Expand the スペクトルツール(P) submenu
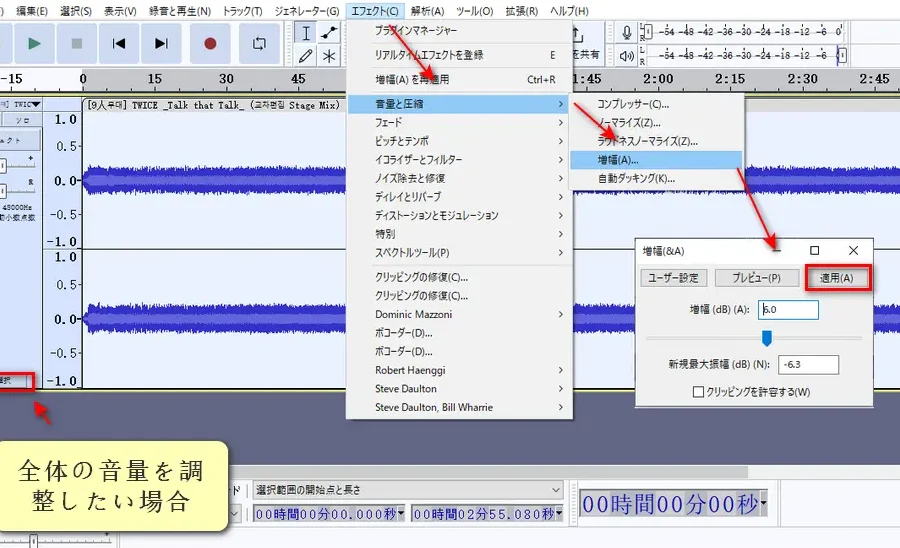This screenshot has height=548, width=900. pyautogui.click(x=459, y=252)
